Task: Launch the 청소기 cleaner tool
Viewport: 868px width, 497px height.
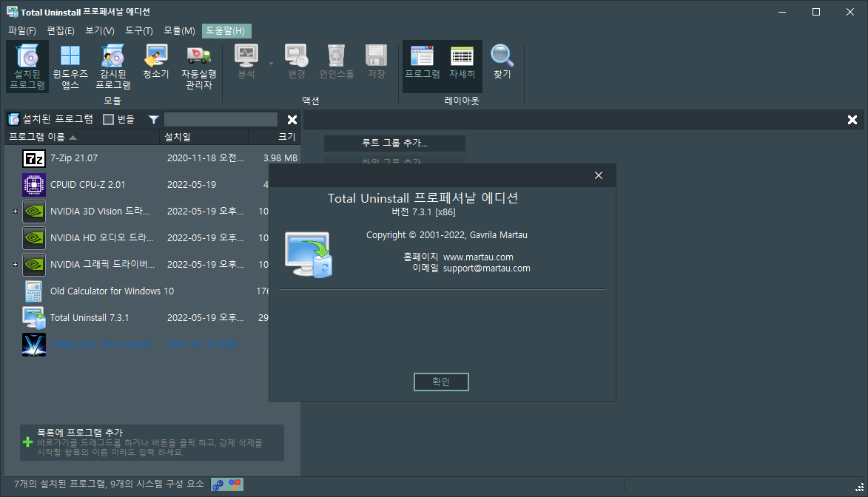Action: [156, 62]
